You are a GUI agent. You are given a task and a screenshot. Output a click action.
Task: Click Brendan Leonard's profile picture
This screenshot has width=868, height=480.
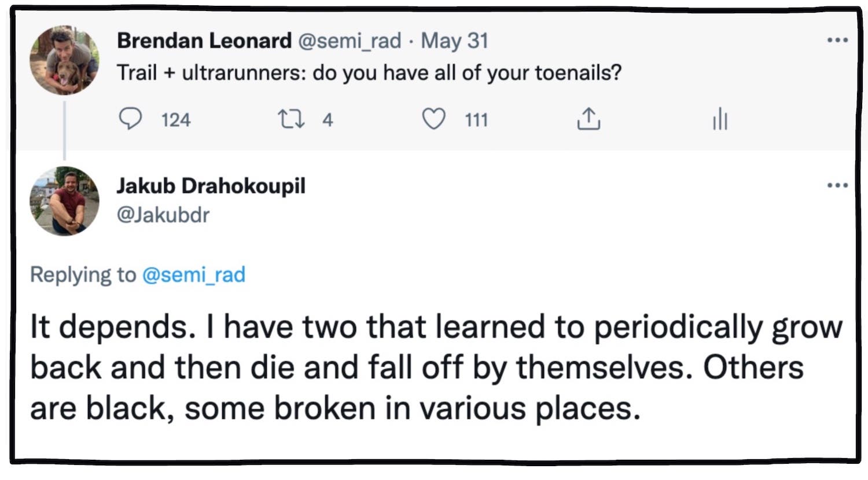coord(65,61)
